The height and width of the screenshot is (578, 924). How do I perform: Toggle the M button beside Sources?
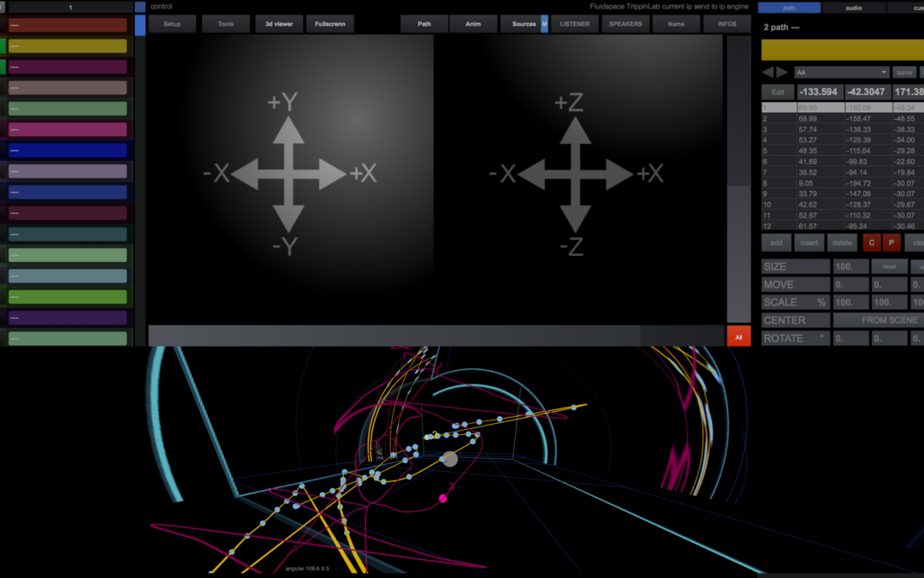pos(544,24)
